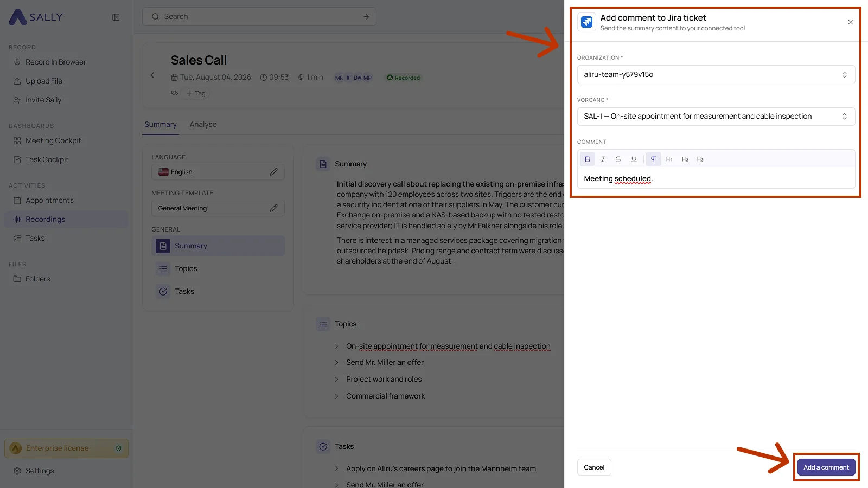
Task: Toggle bold formatting in comment editor
Action: pyautogui.click(x=587, y=159)
